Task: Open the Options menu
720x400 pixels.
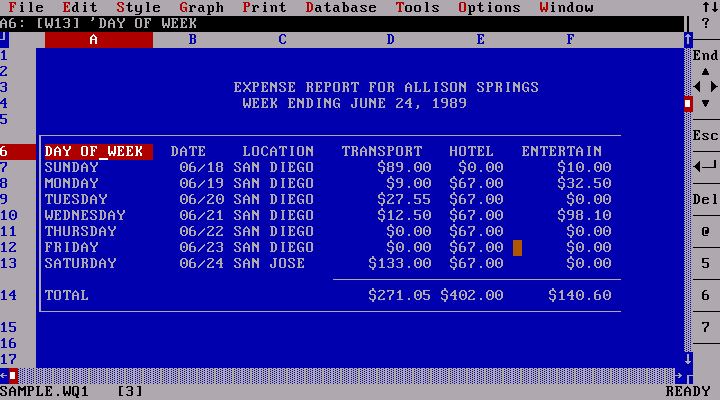Action: click(x=489, y=8)
